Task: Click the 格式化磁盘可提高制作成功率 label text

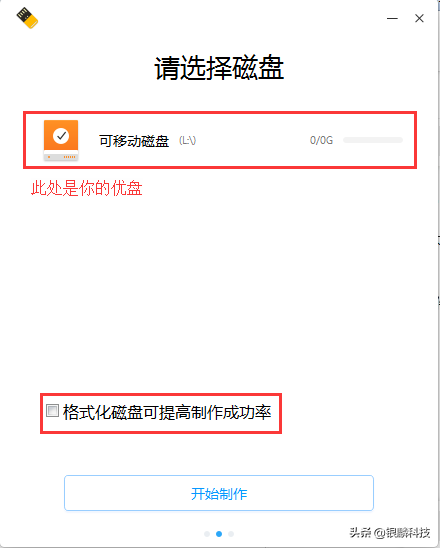Action: (167, 412)
